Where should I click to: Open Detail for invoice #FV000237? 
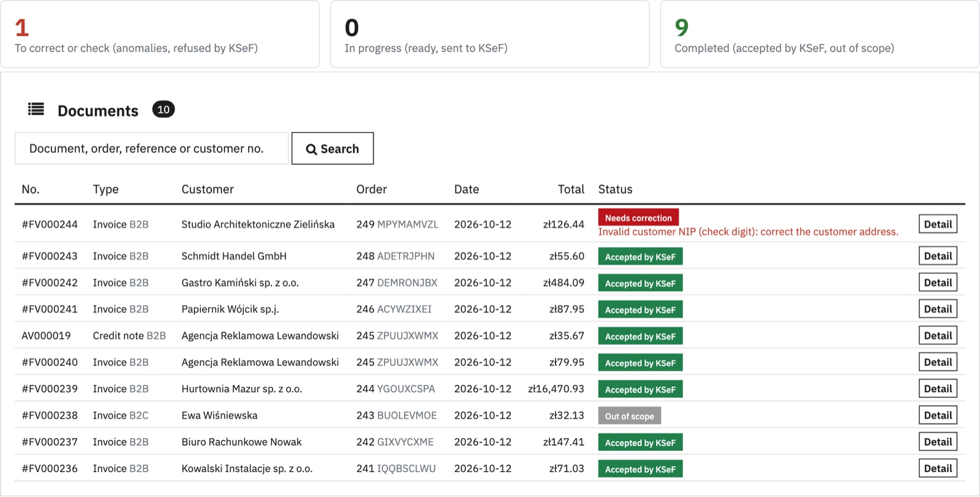coord(938,442)
